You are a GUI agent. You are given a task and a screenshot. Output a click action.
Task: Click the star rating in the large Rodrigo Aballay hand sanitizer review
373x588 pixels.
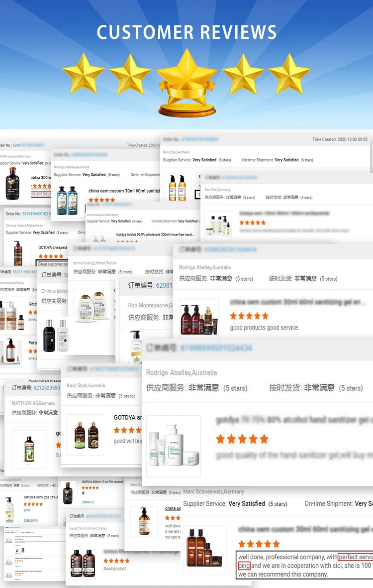click(x=242, y=439)
